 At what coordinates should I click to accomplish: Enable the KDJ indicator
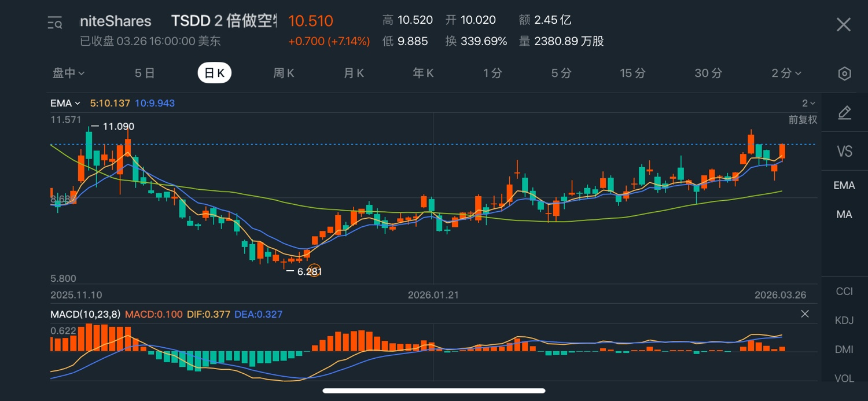[844, 321]
